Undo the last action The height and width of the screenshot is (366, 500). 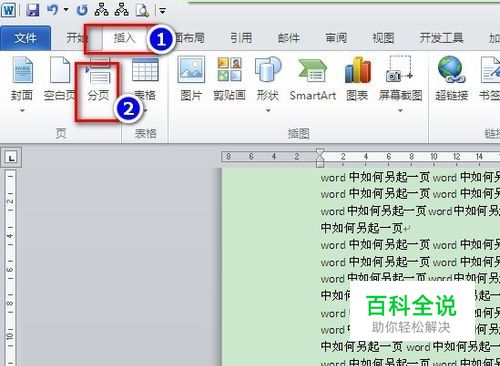coord(52,10)
